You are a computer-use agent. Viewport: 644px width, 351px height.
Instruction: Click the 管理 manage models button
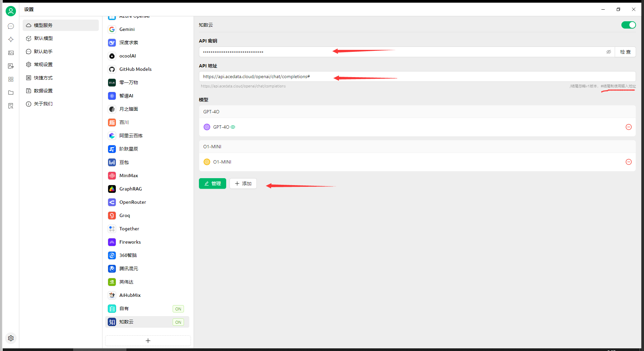point(212,183)
